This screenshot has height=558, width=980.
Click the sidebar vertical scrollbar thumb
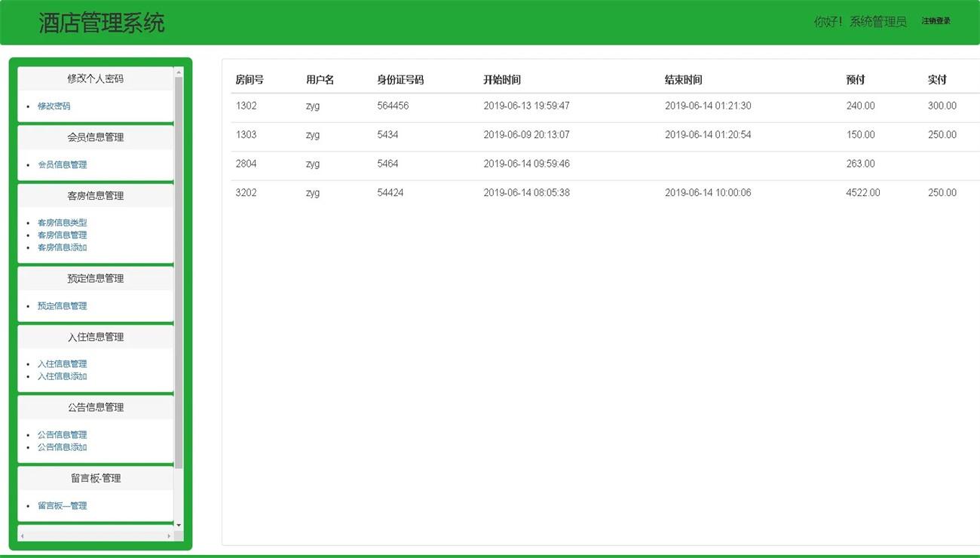(179, 271)
